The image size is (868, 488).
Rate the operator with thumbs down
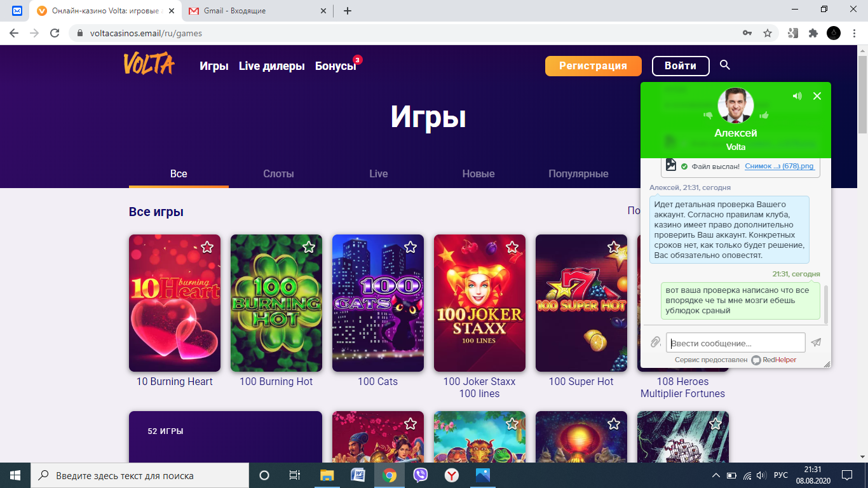708,115
